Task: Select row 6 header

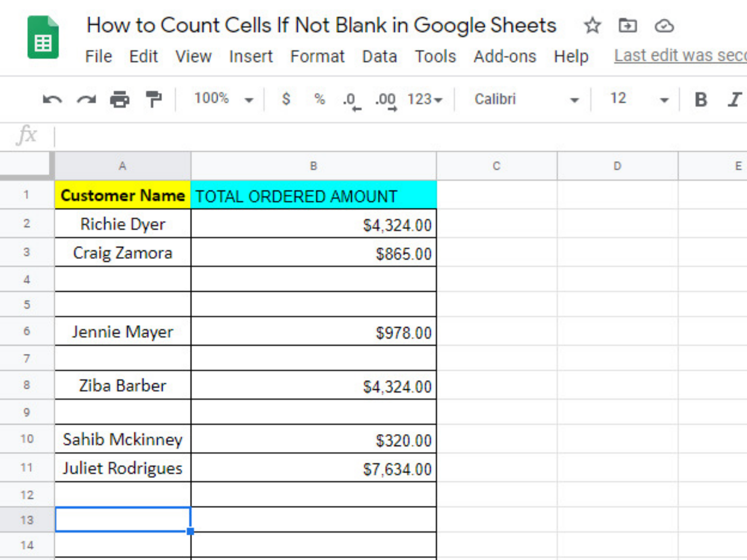Action: 27,331
